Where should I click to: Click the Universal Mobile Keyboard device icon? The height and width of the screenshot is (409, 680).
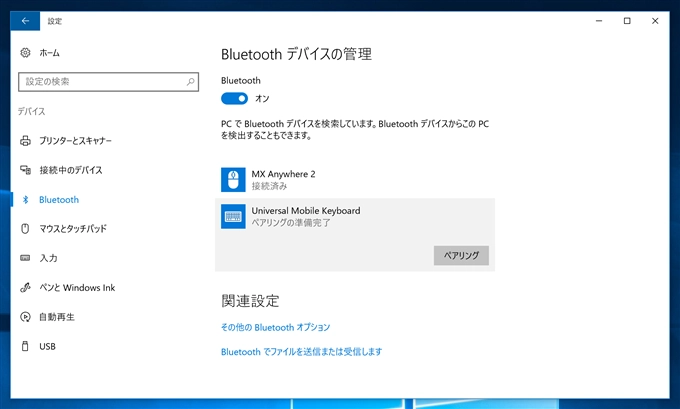233,216
